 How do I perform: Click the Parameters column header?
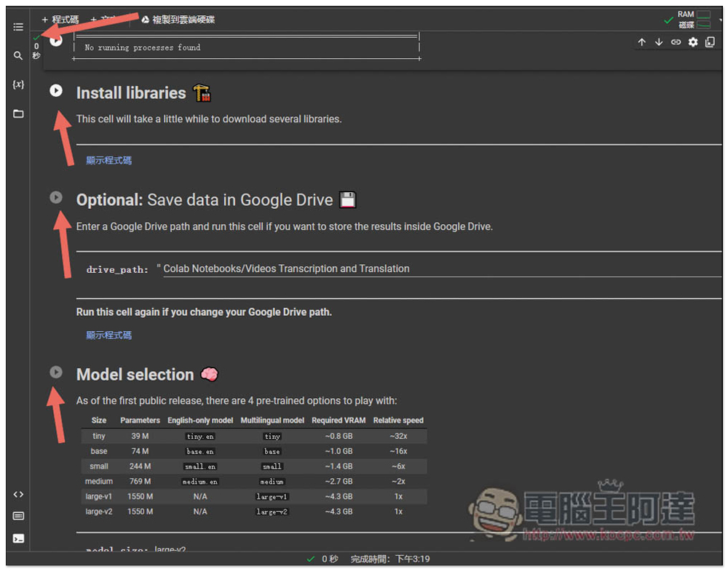(140, 420)
